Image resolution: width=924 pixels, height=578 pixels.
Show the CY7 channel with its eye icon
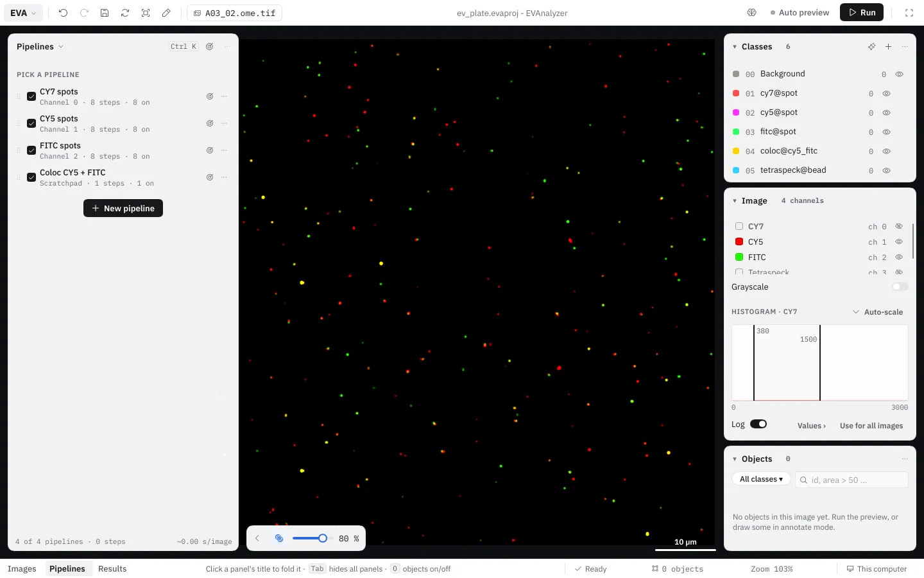(899, 227)
